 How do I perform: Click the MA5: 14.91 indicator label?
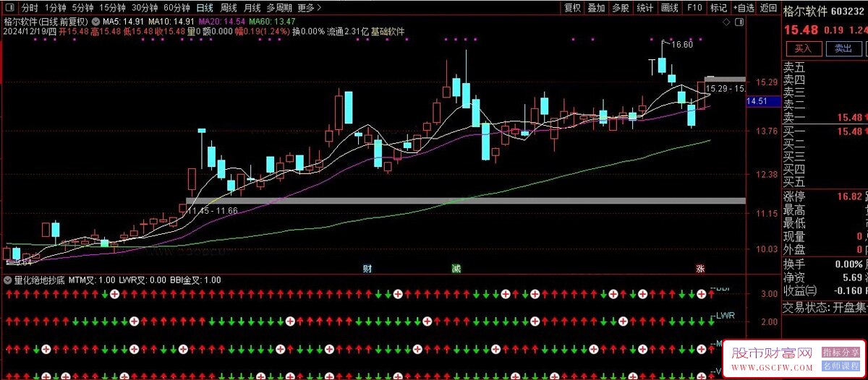tap(124, 22)
